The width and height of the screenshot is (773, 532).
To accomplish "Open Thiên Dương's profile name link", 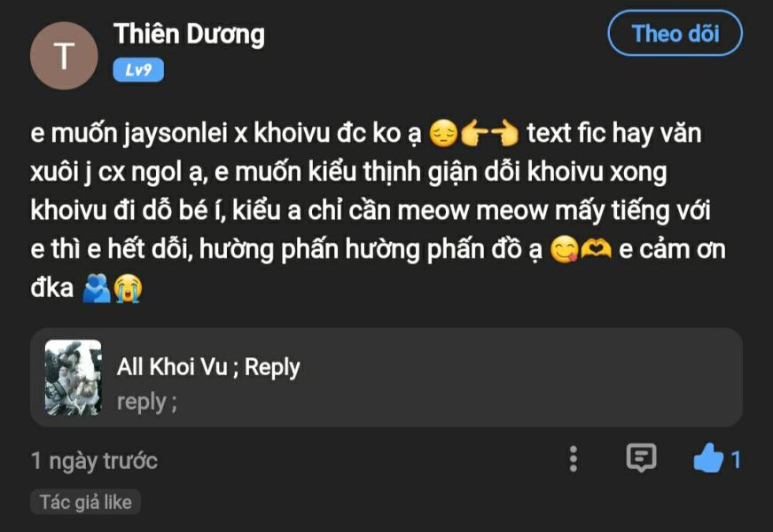I will [x=189, y=35].
